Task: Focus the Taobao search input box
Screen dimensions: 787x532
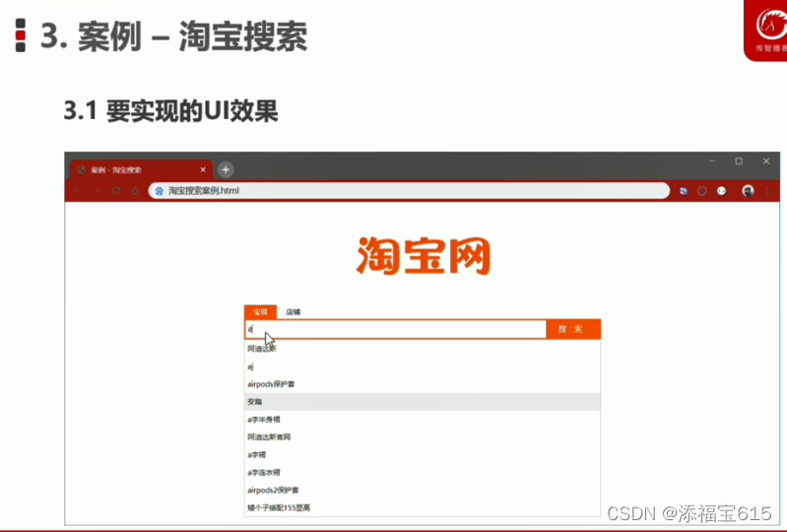Action: 396,329
